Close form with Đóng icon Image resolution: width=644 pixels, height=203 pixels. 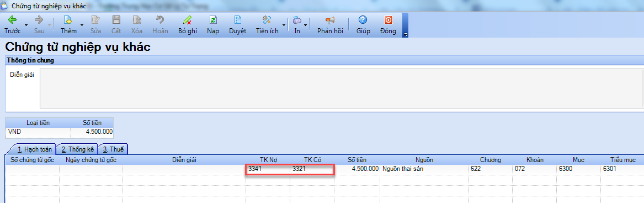point(388,20)
